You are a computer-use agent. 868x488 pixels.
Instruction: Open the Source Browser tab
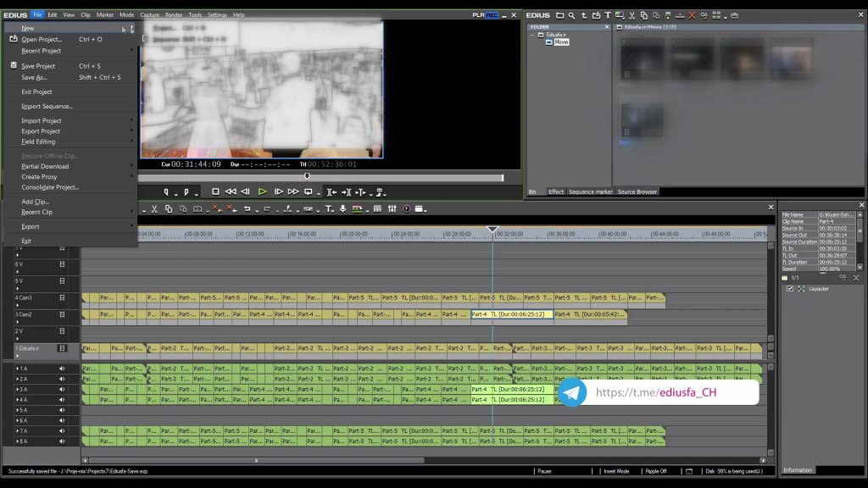click(x=637, y=192)
